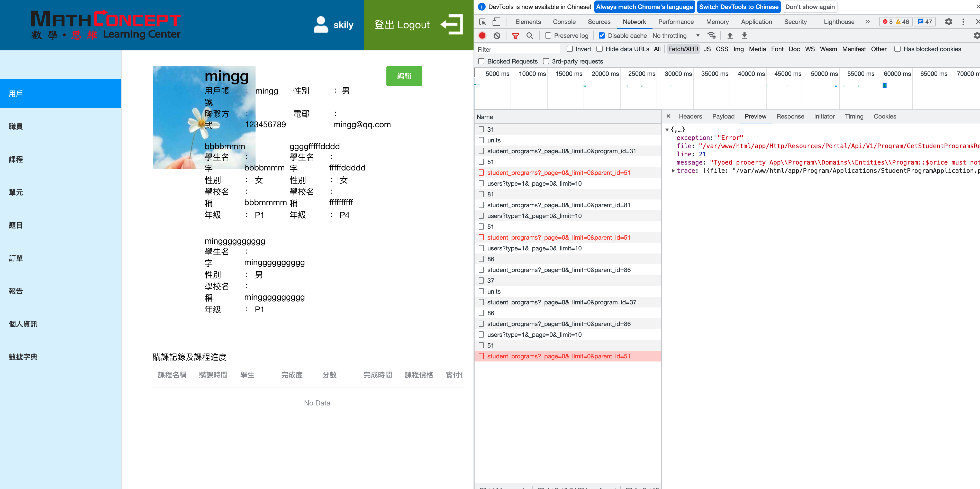Check Has blocked cookies checkbox
The image size is (980, 489).
(x=897, y=49)
